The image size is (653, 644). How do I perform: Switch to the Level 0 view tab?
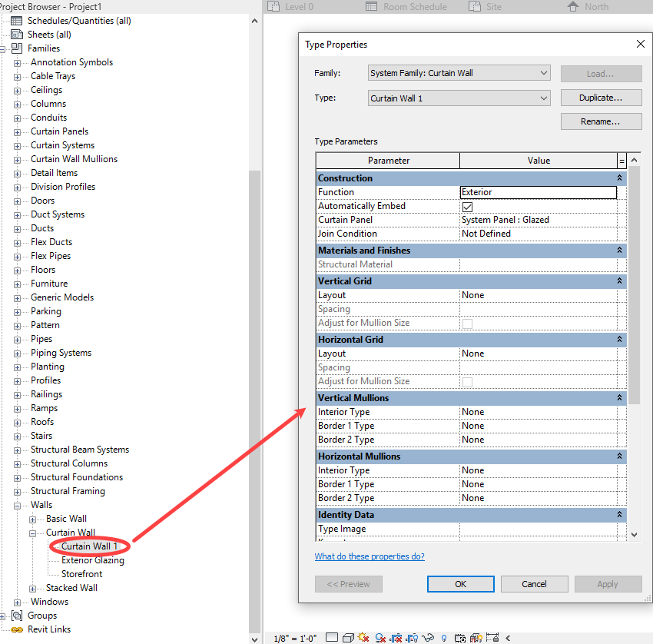[x=290, y=7]
